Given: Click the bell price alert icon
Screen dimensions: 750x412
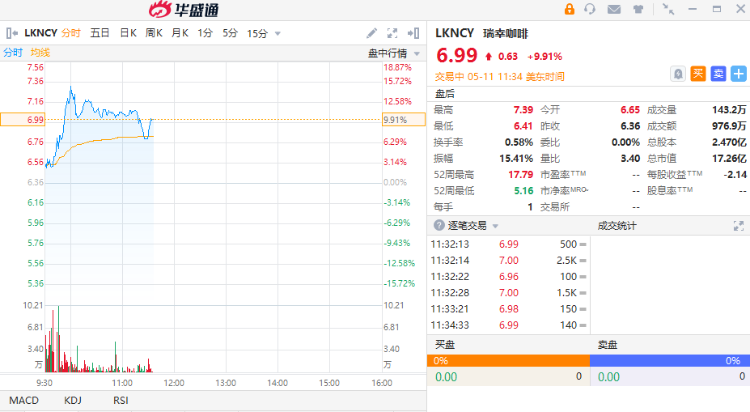Looking at the screenshot, I should [x=677, y=73].
